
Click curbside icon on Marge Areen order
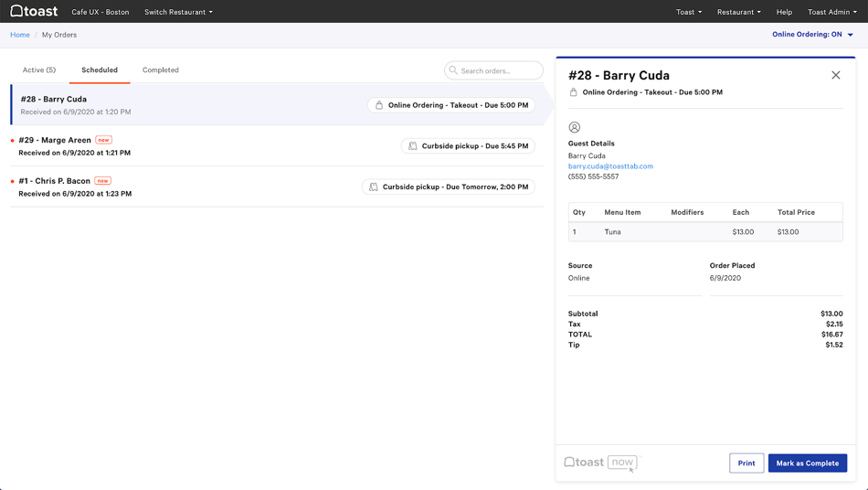[413, 146]
